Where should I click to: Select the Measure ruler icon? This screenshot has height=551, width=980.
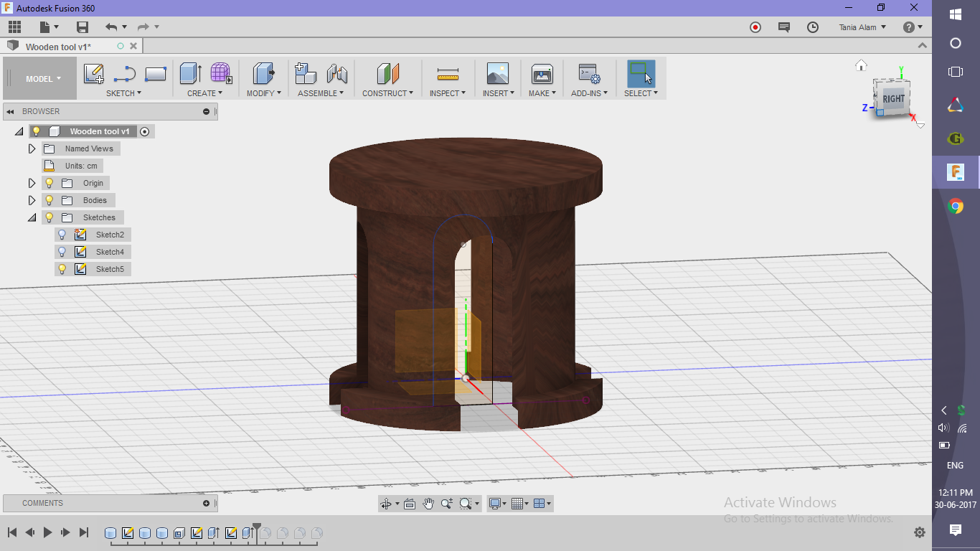point(448,73)
